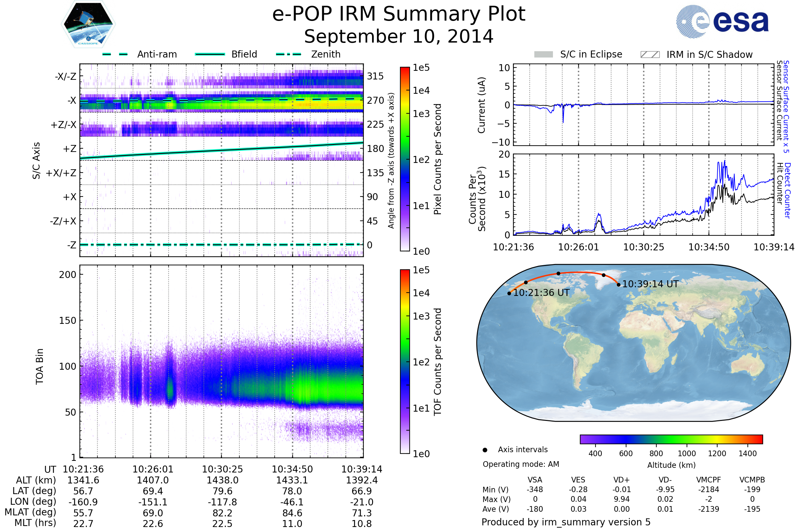Screen dimensions: 798x532
Task: Click the Bfield solid line legend marker
Action: (x=210, y=54)
